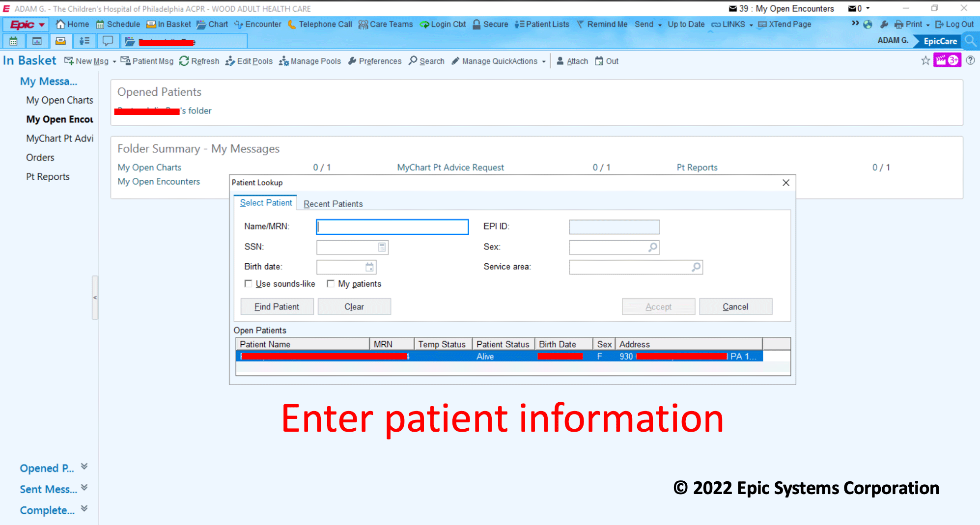Open My Open Encounters summary link

pos(159,182)
